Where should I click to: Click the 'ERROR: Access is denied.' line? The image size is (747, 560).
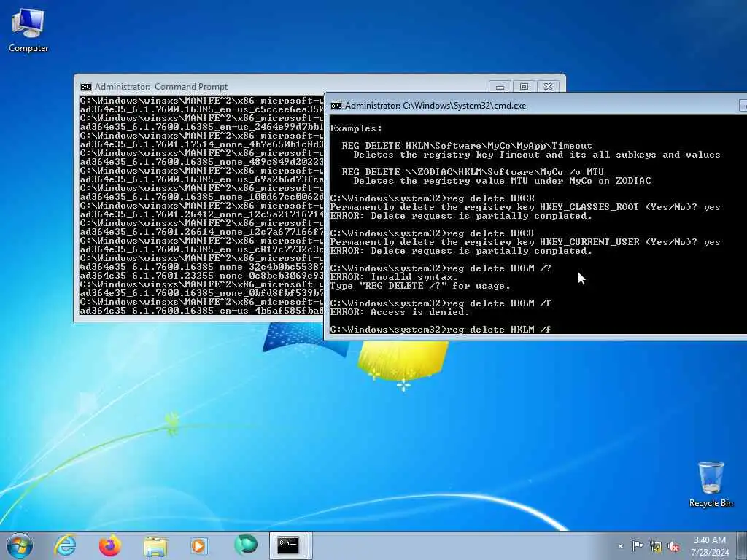tap(400, 312)
